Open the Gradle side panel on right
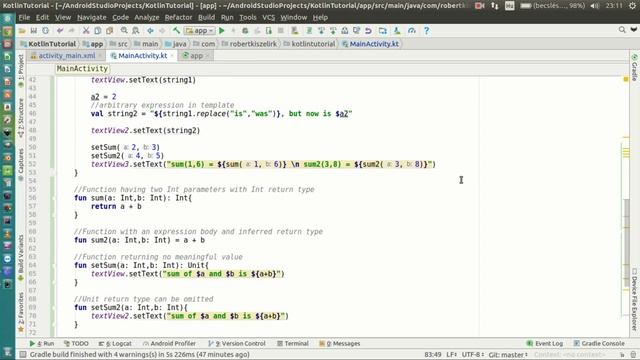This screenshot has height=360, width=640. click(634, 67)
